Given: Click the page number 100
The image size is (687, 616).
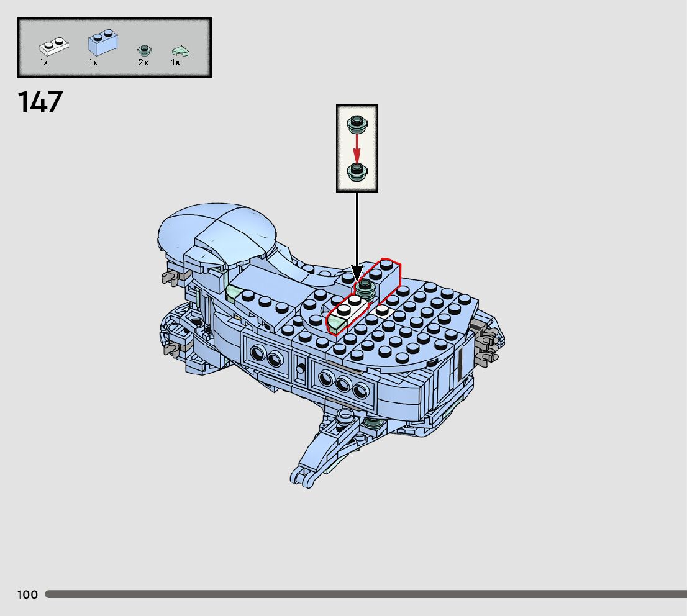Looking at the screenshot, I should pos(27,595).
